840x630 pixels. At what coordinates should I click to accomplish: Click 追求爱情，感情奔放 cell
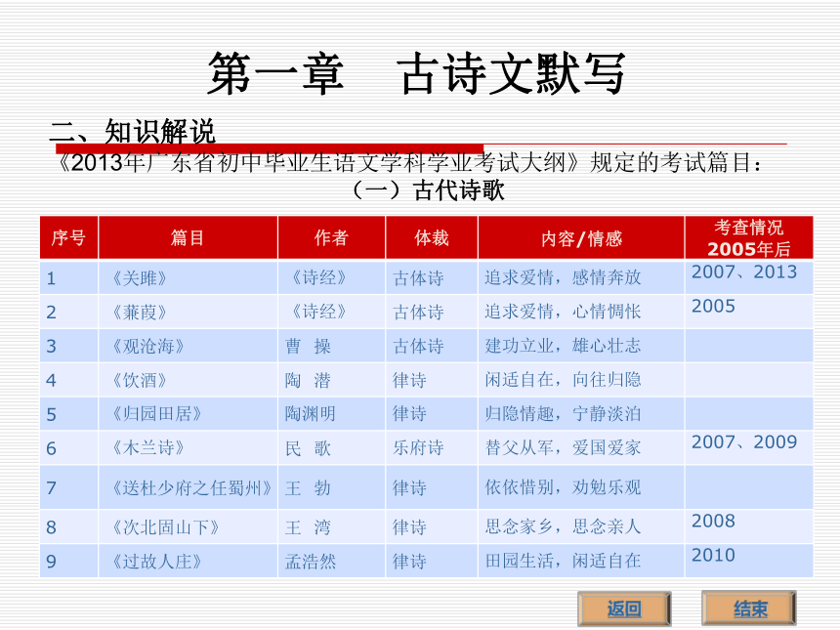[x=581, y=277]
